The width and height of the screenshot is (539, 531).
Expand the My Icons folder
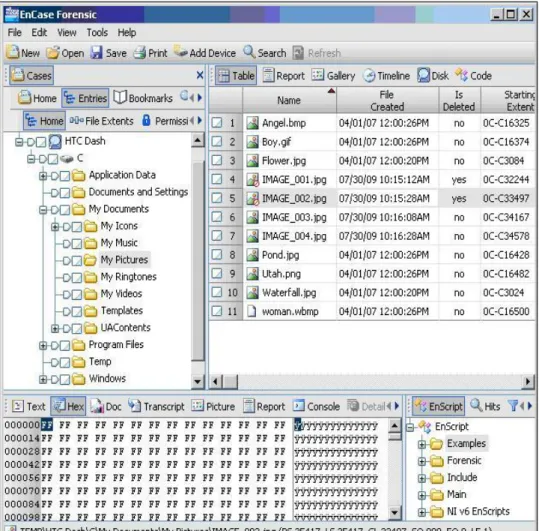55,227
